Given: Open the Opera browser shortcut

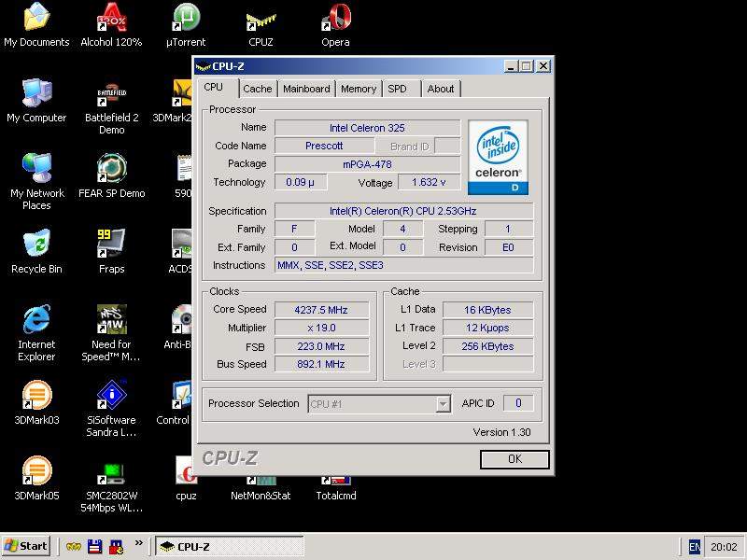Looking at the screenshot, I should 335,19.
